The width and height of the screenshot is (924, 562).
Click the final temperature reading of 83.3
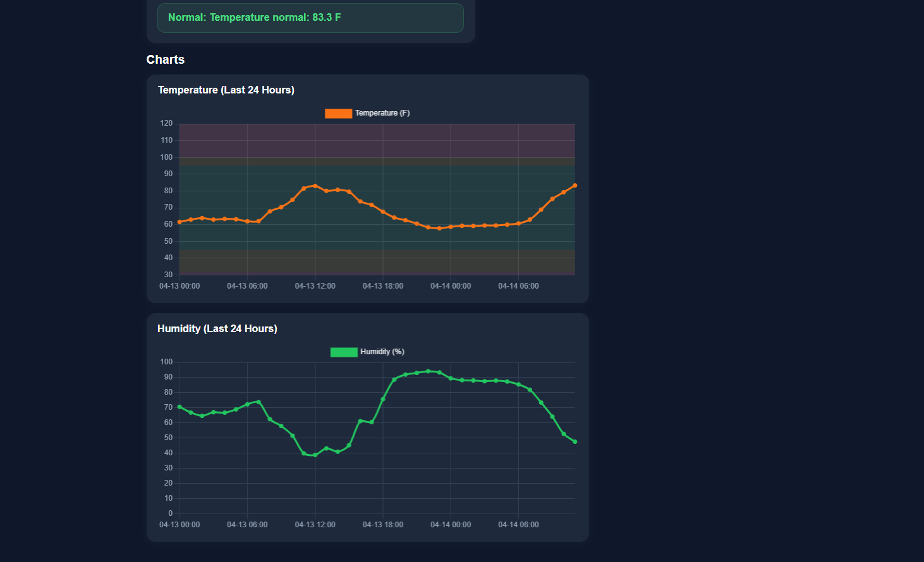tap(574, 185)
